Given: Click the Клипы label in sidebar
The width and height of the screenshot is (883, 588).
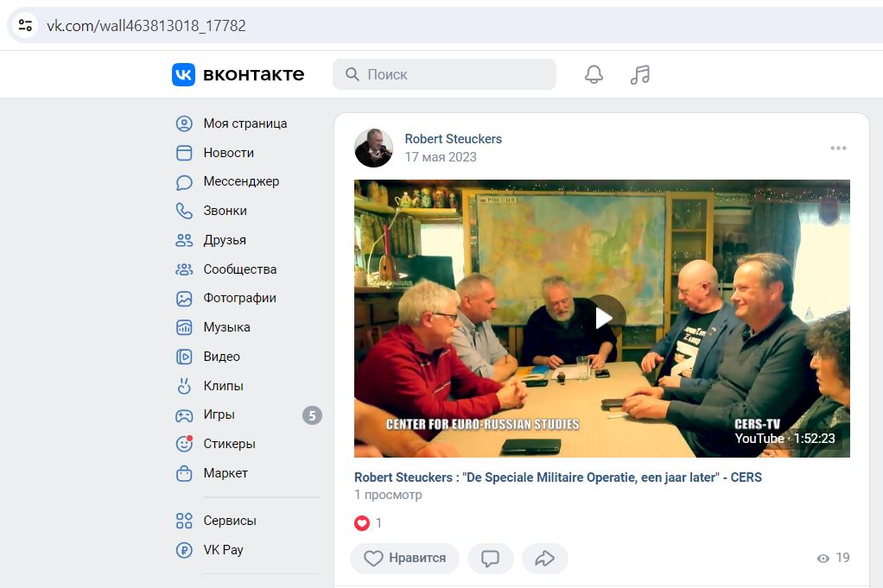Looking at the screenshot, I should point(224,386).
